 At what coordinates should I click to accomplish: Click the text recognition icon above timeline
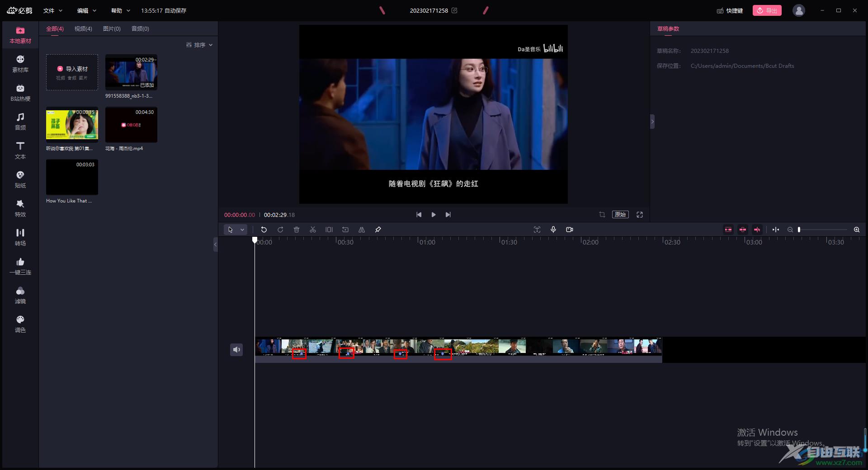[x=537, y=230]
